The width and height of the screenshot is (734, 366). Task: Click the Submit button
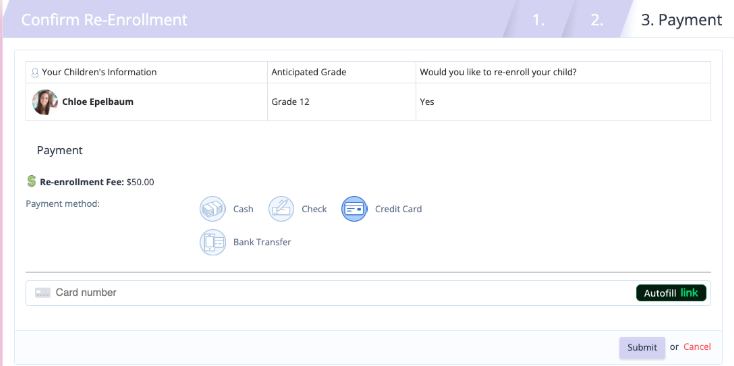pyautogui.click(x=642, y=348)
